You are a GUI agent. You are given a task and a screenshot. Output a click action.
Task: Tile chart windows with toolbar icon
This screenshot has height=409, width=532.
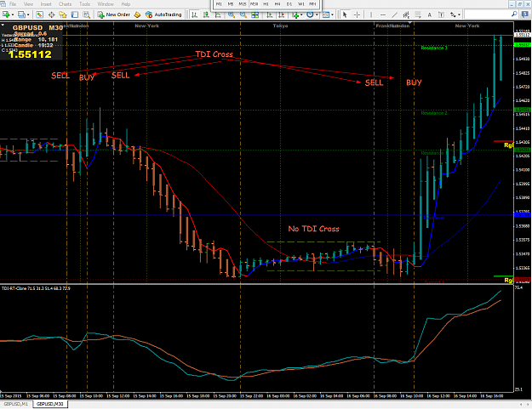click(x=255, y=14)
